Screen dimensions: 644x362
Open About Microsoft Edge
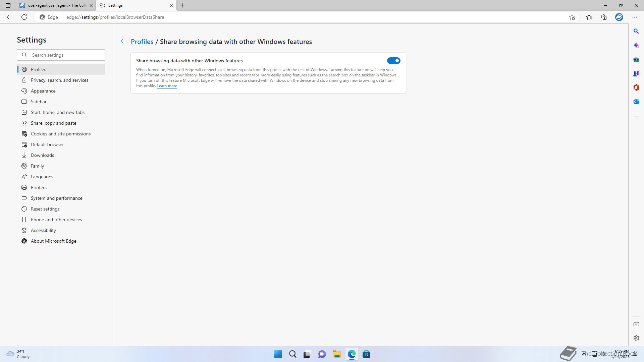point(61,241)
